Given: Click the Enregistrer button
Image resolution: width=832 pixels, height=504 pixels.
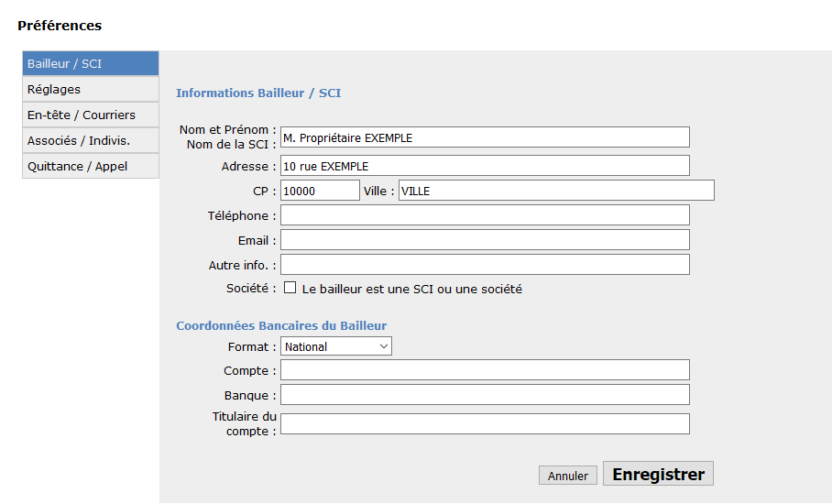Looking at the screenshot, I should pyautogui.click(x=657, y=475).
